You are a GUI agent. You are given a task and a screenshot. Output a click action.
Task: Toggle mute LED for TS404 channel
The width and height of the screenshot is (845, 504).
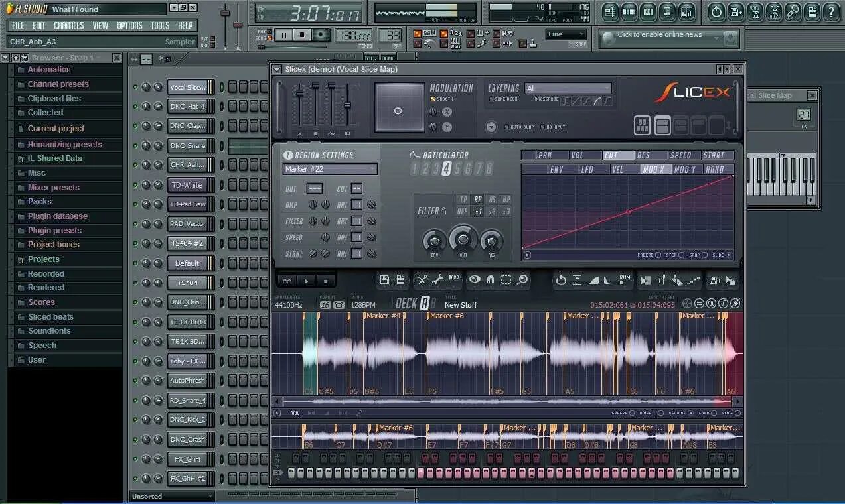pyautogui.click(x=135, y=283)
